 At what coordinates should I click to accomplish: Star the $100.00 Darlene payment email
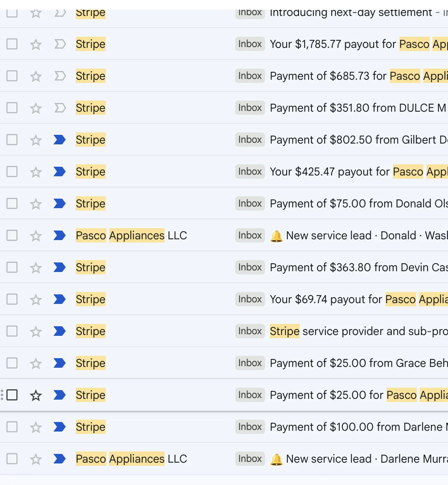click(36, 427)
